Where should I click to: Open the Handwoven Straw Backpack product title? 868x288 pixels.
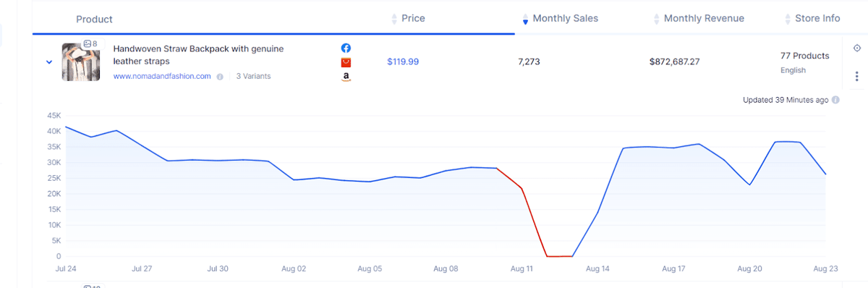coord(198,54)
